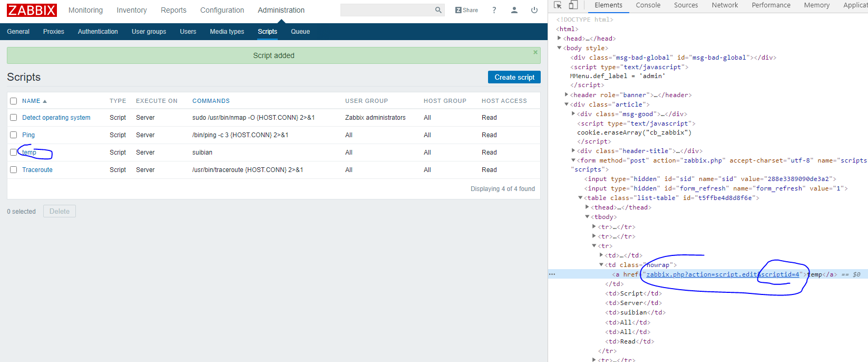The image size is (868, 362).
Task: Collapse the list-table element node
Action: pos(580,198)
